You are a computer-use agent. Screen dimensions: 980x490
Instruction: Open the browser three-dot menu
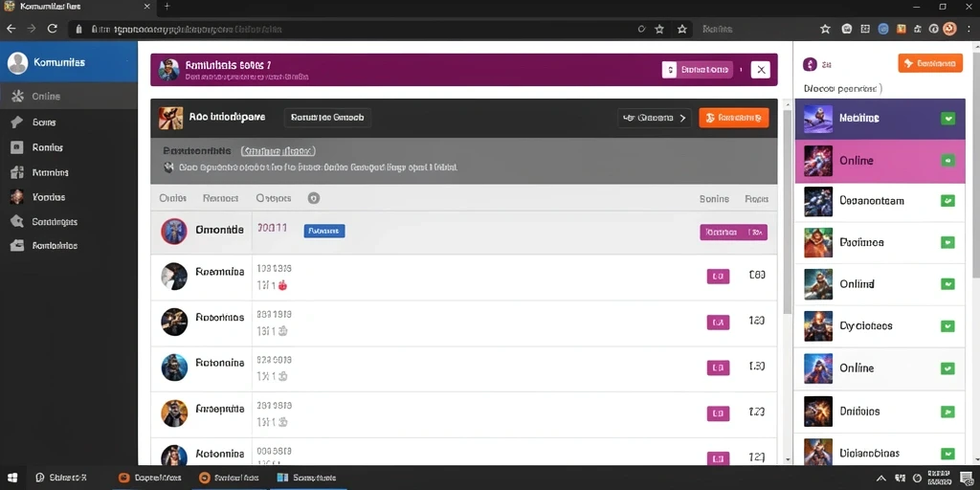click(x=969, y=29)
